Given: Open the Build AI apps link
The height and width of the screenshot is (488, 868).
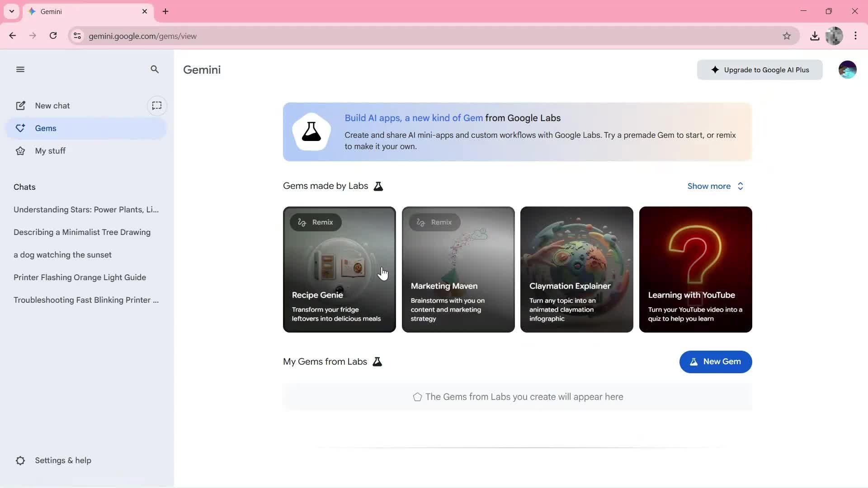Looking at the screenshot, I should pyautogui.click(x=413, y=117).
